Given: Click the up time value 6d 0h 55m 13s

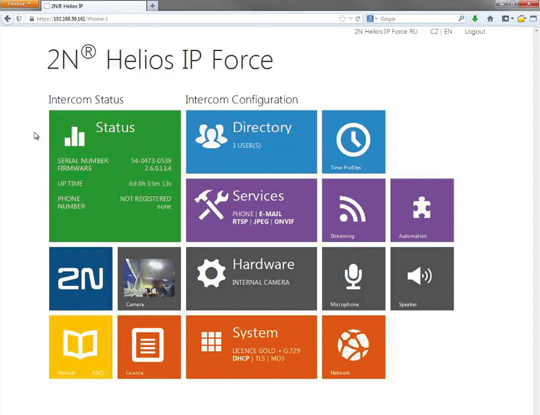Looking at the screenshot, I should [x=150, y=184].
